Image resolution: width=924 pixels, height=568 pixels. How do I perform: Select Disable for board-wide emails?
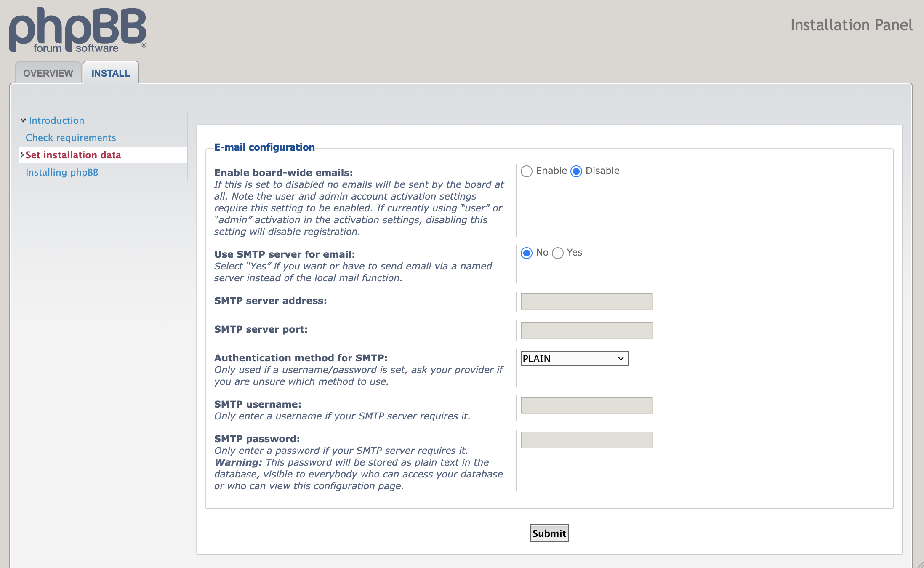[576, 171]
